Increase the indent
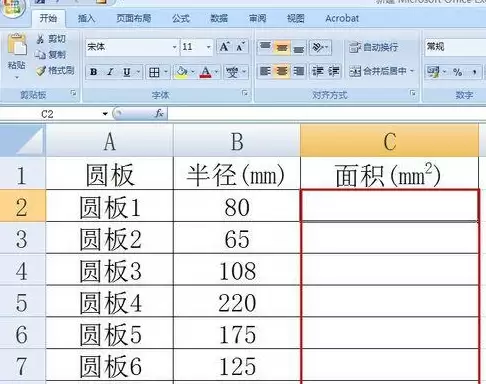The height and width of the screenshot is (384, 486). (x=334, y=71)
